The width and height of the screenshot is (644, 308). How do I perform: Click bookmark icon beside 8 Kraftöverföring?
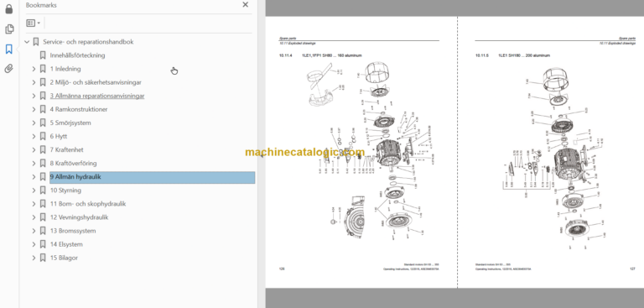tap(43, 164)
